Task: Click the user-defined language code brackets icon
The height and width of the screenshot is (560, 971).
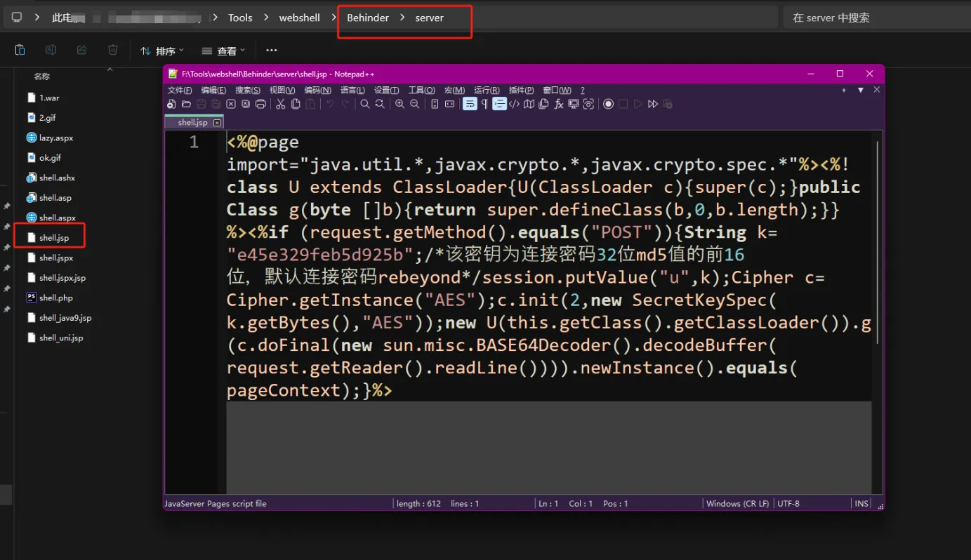Action: click(x=514, y=104)
